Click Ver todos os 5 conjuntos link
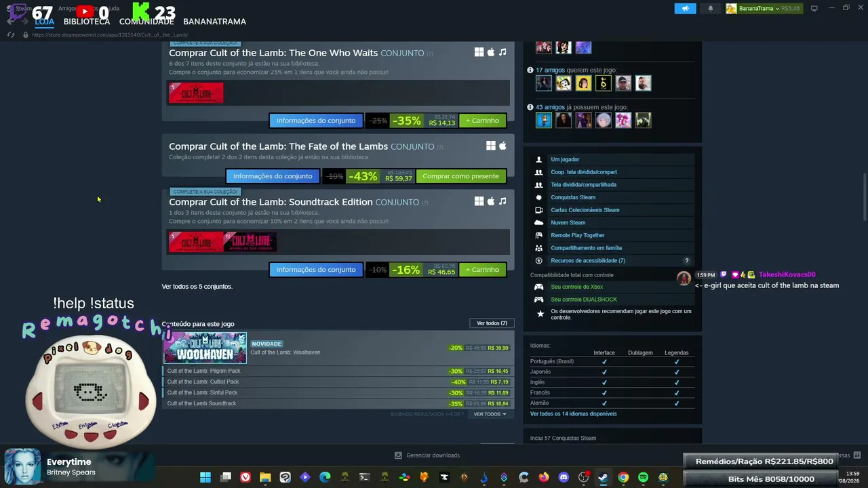Screen dimensions: 868x488 click(x=197, y=287)
